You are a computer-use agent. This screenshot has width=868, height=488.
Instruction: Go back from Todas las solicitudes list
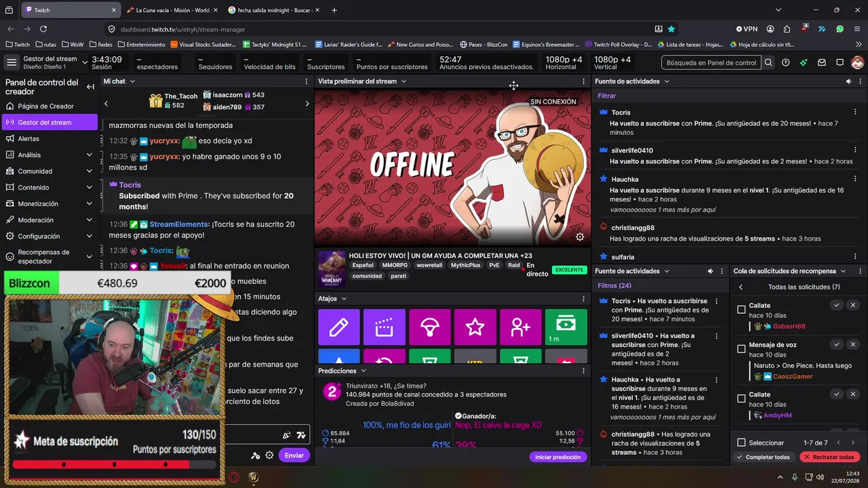click(741, 287)
